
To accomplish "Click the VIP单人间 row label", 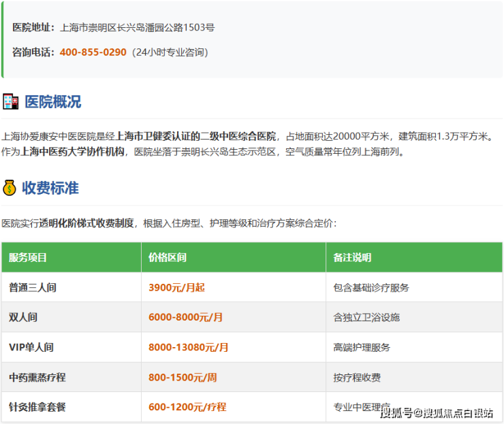I will [x=31, y=348].
